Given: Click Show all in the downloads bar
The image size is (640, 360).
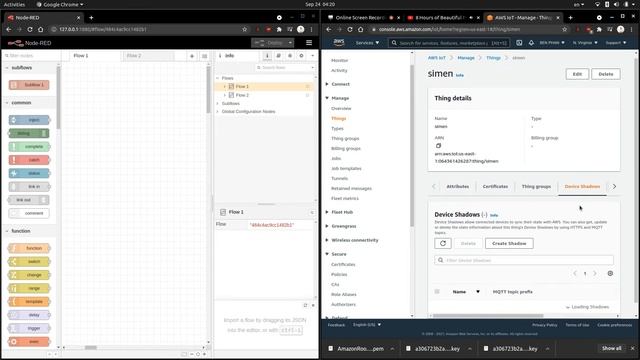Looking at the screenshot, I should pos(611,348).
